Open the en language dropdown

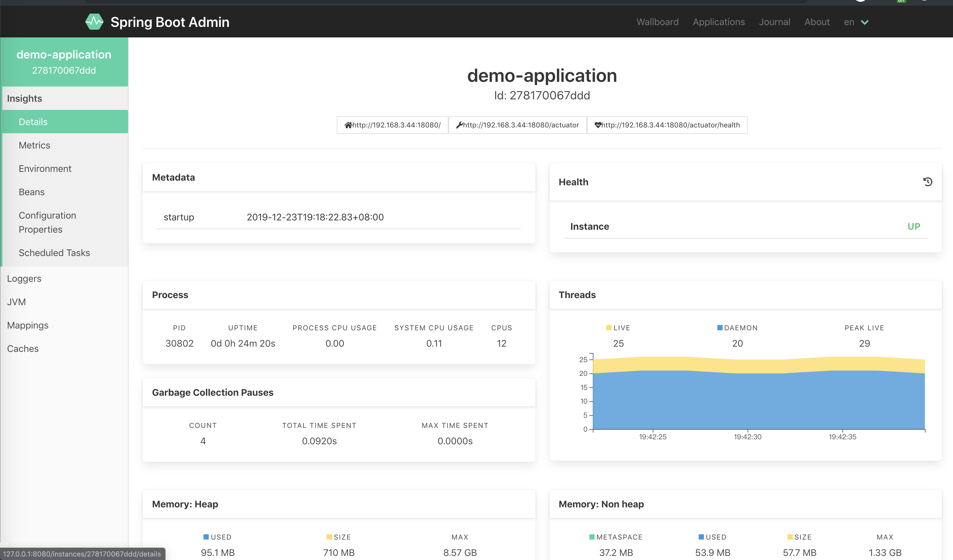point(856,22)
